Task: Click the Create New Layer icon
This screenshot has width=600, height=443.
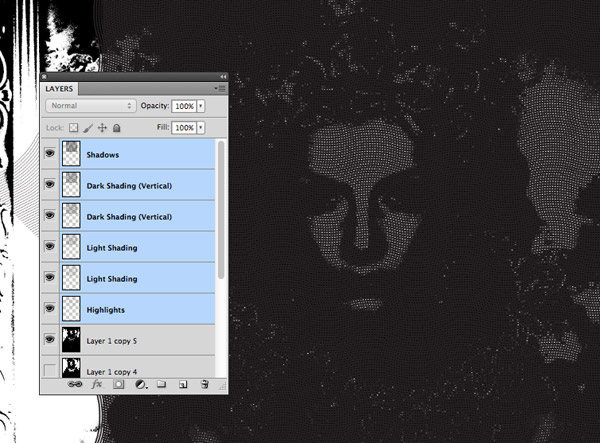Action: [183, 384]
